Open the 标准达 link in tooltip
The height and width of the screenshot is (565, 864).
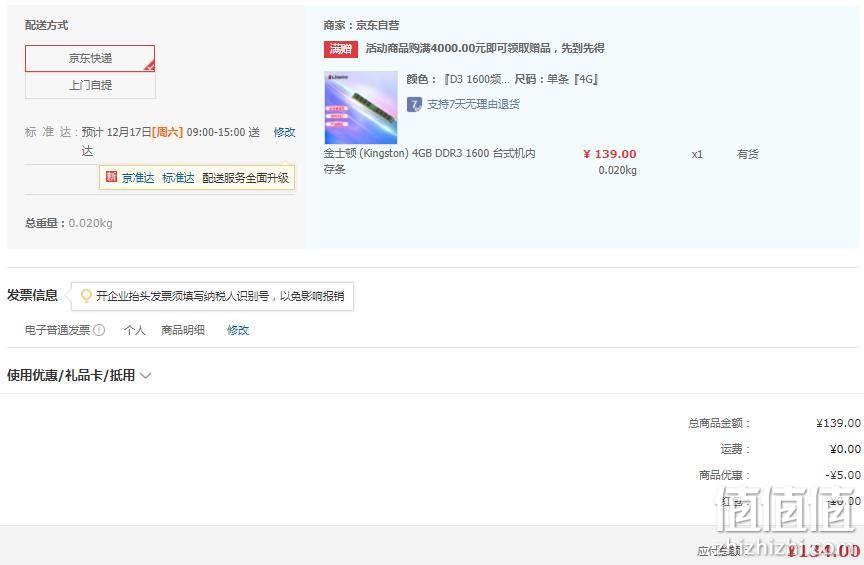pyautogui.click(x=178, y=178)
